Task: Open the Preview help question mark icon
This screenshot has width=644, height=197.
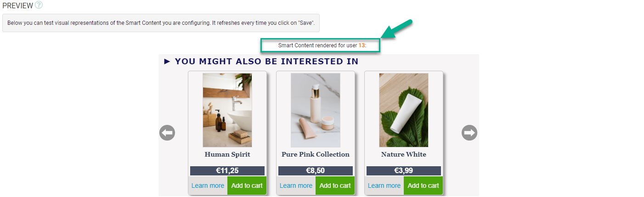Action: pyautogui.click(x=39, y=6)
